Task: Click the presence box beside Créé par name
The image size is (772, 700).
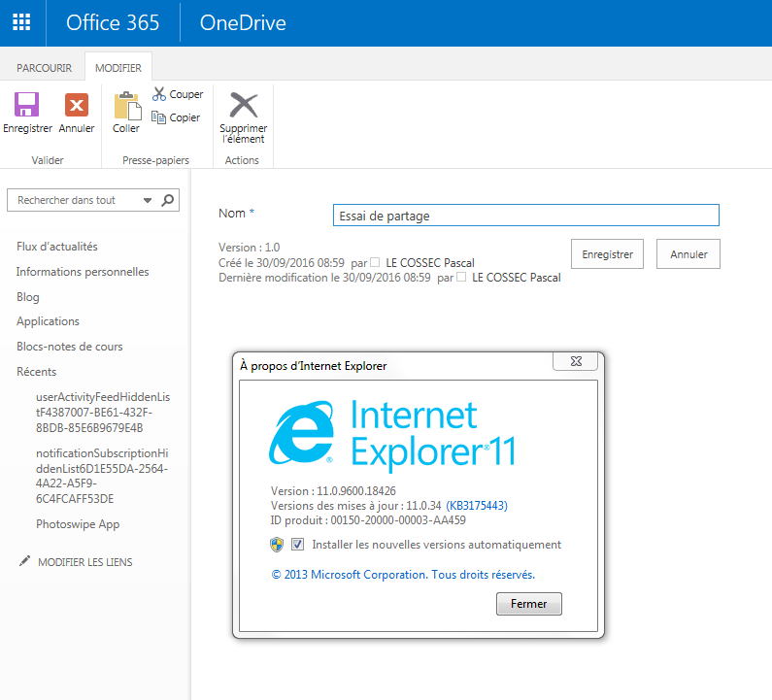Action: 375,262
